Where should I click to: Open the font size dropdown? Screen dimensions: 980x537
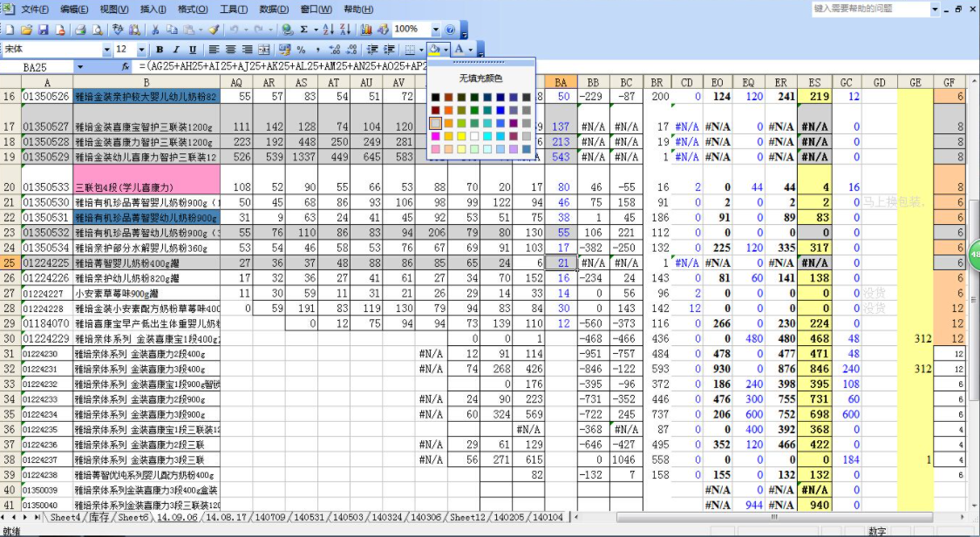[x=141, y=50]
